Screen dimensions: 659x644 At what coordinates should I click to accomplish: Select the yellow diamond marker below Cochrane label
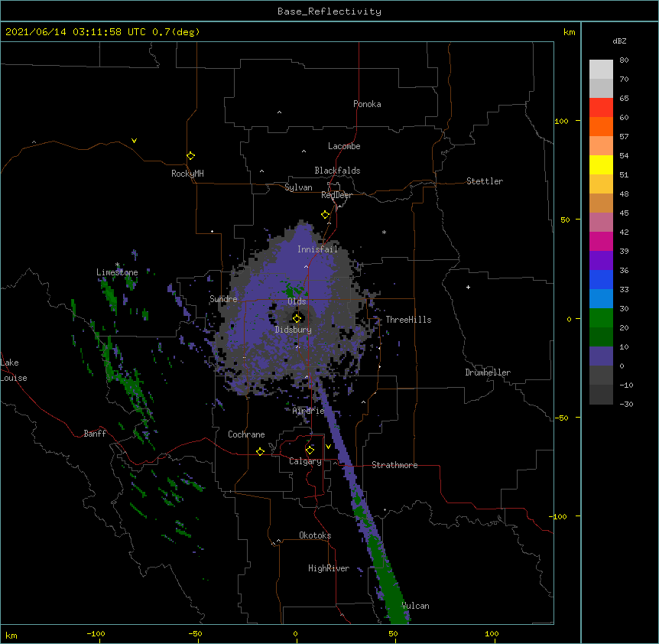(260, 451)
